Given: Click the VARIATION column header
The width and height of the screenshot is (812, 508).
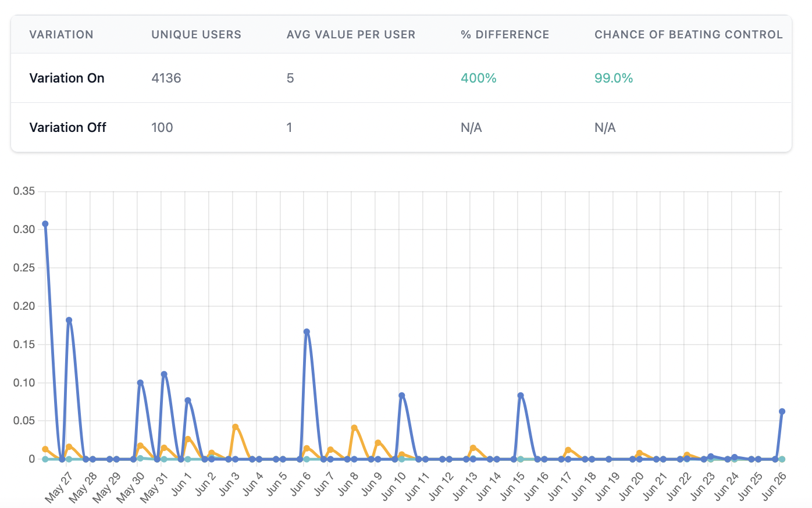Looking at the screenshot, I should pyautogui.click(x=61, y=34).
